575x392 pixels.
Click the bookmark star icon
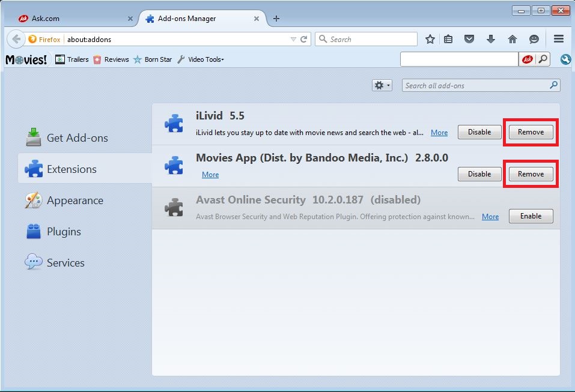[x=430, y=39]
